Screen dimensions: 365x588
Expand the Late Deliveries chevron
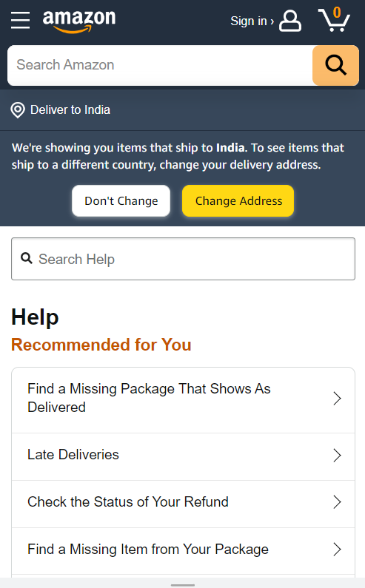[x=337, y=456]
